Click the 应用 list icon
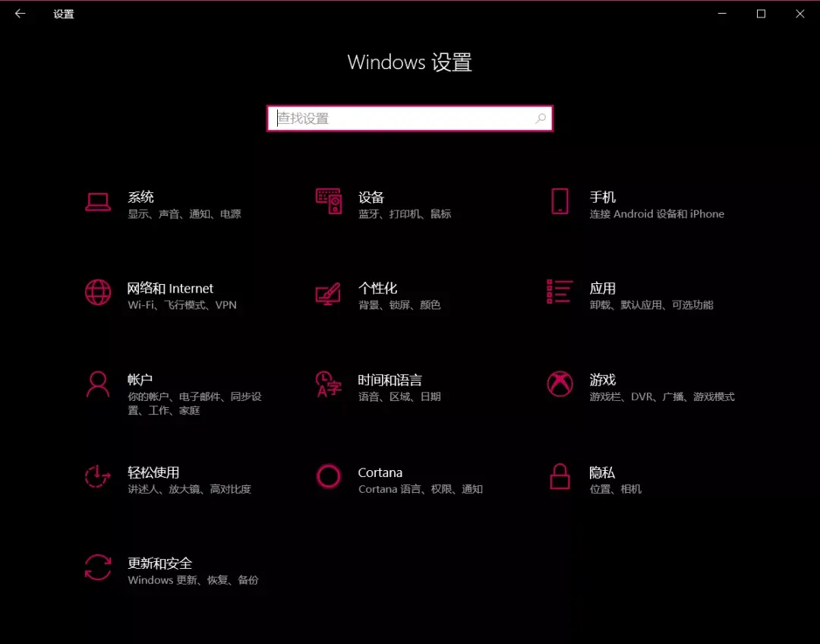This screenshot has width=820, height=644. click(560, 292)
